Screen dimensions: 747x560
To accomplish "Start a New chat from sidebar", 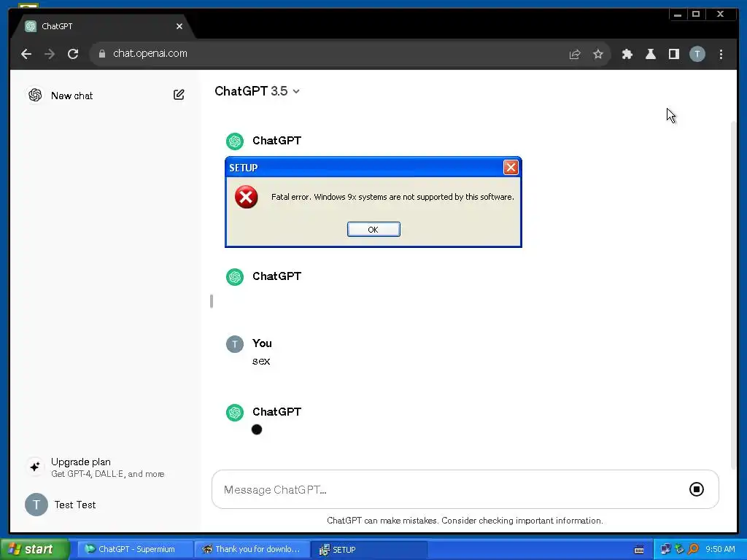I will pyautogui.click(x=72, y=96).
